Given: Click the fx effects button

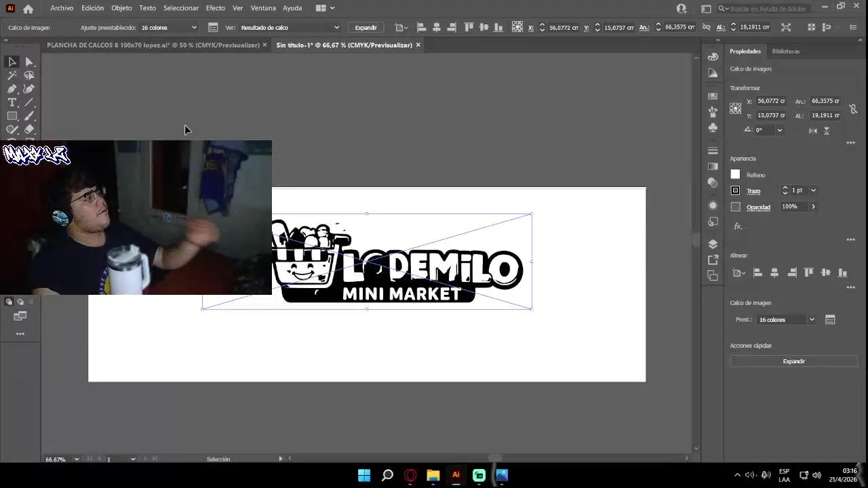Looking at the screenshot, I should click(x=738, y=226).
